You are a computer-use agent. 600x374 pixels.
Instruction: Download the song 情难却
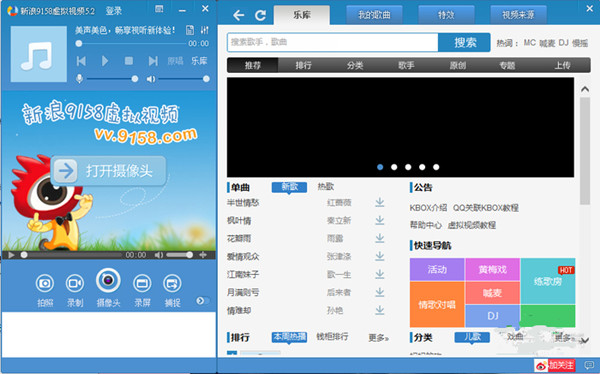pos(380,310)
